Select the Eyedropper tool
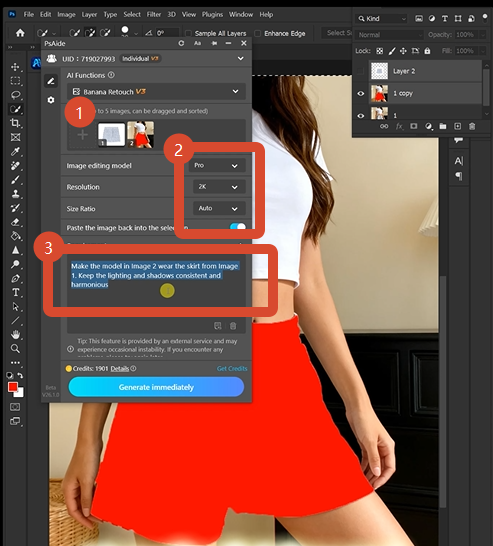Viewport: 493px width, 546px height. (15, 151)
